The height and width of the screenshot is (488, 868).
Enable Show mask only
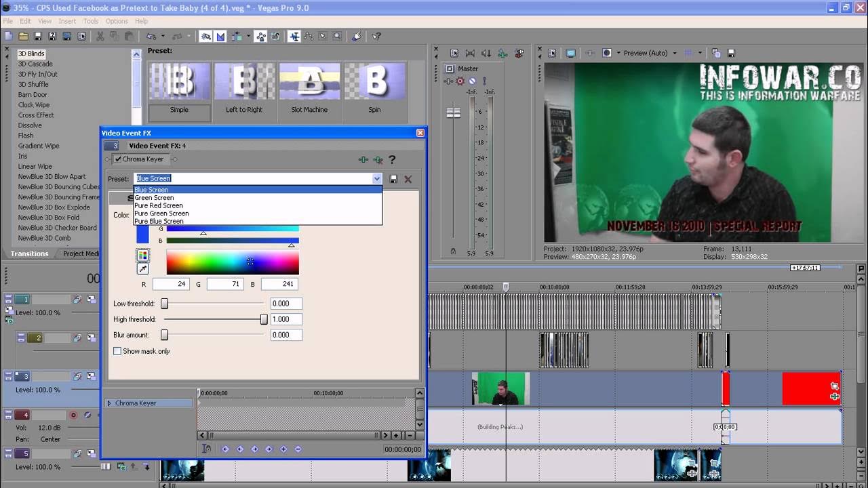pos(117,351)
